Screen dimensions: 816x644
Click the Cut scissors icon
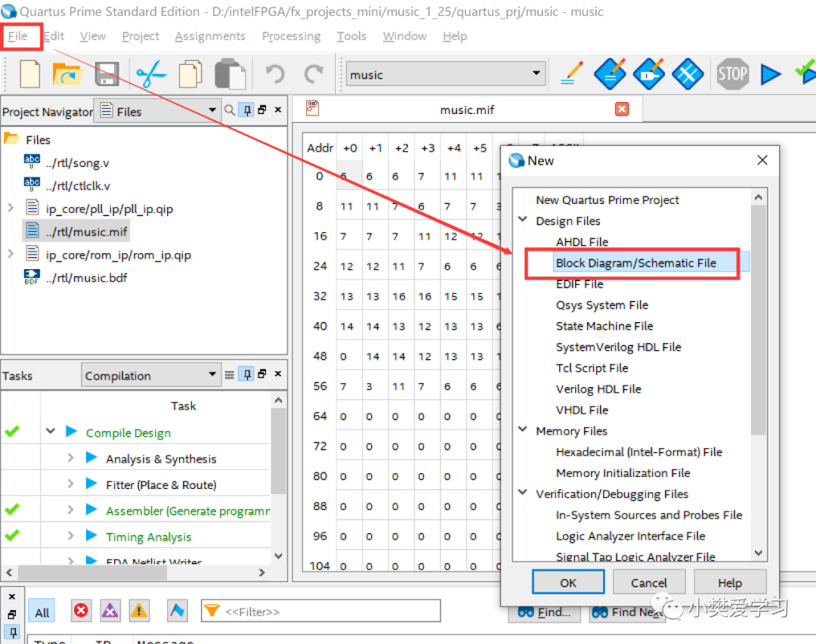tap(151, 74)
